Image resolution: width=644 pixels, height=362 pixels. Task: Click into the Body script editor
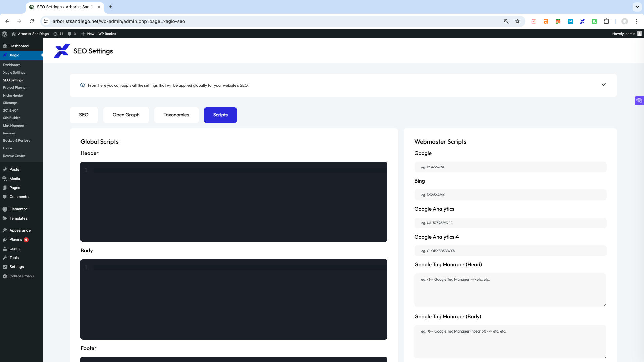pyautogui.click(x=234, y=299)
